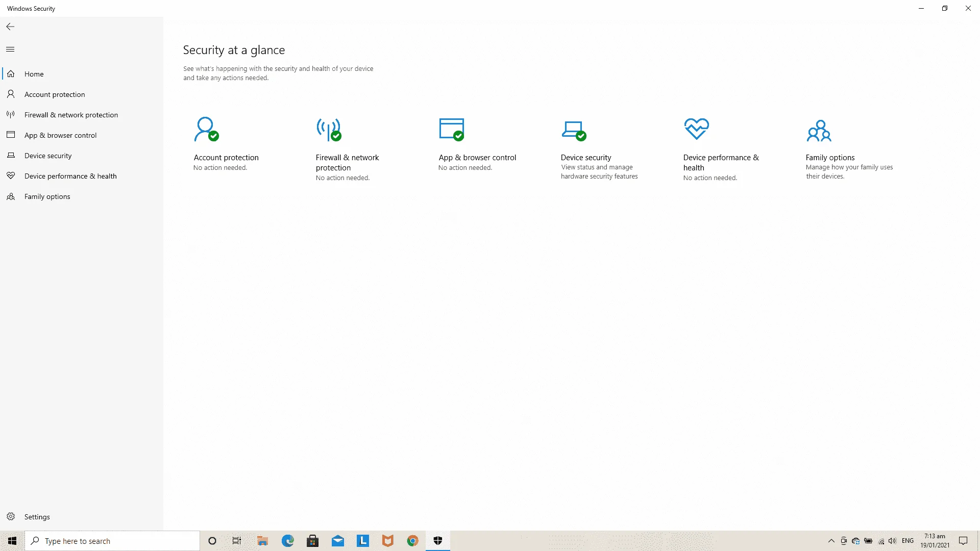Check battery status in system tray

[x=868, y=541]
